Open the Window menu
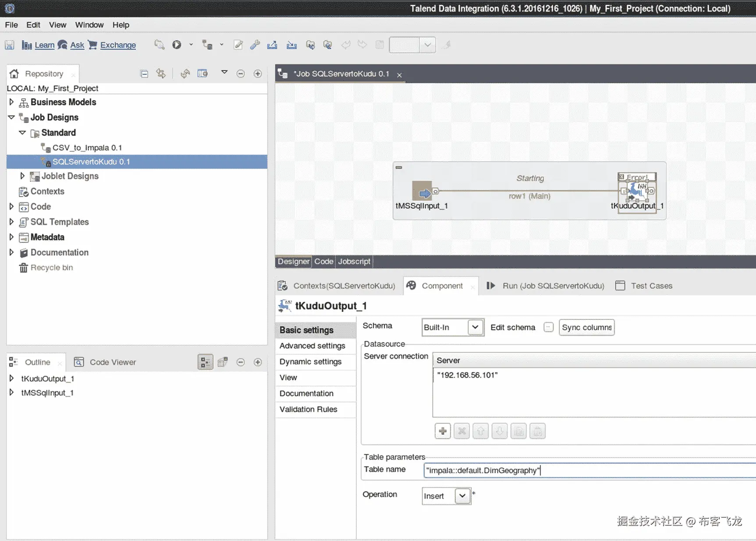Image resolution: width=756 pixels, height=541 pixels. [89, 25]
